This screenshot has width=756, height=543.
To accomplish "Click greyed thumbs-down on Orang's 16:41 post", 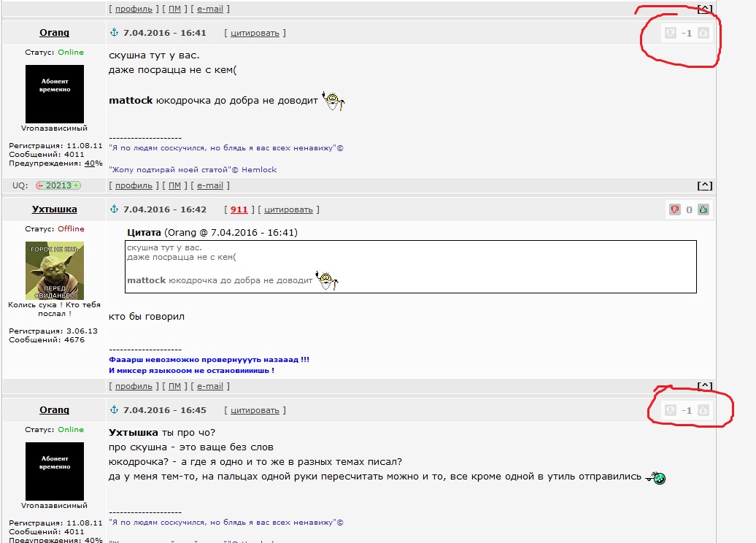I will pyautogui.click(x=670, y=34).
